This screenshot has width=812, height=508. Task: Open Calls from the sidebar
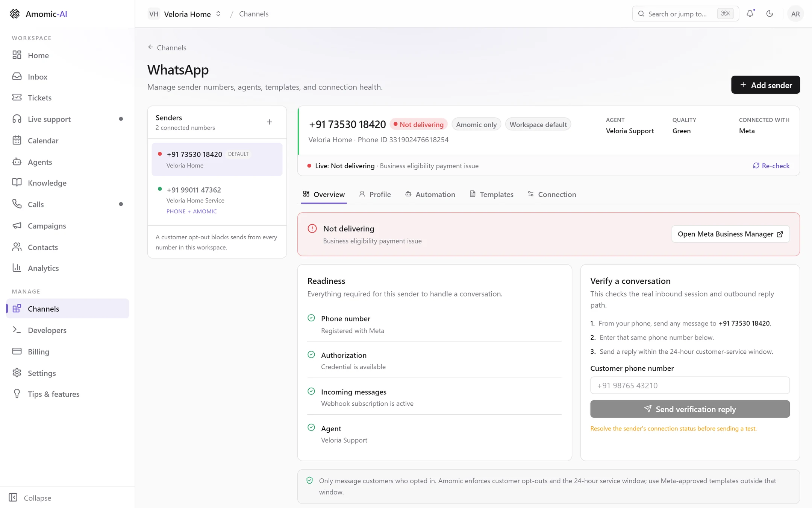(68, 204)
